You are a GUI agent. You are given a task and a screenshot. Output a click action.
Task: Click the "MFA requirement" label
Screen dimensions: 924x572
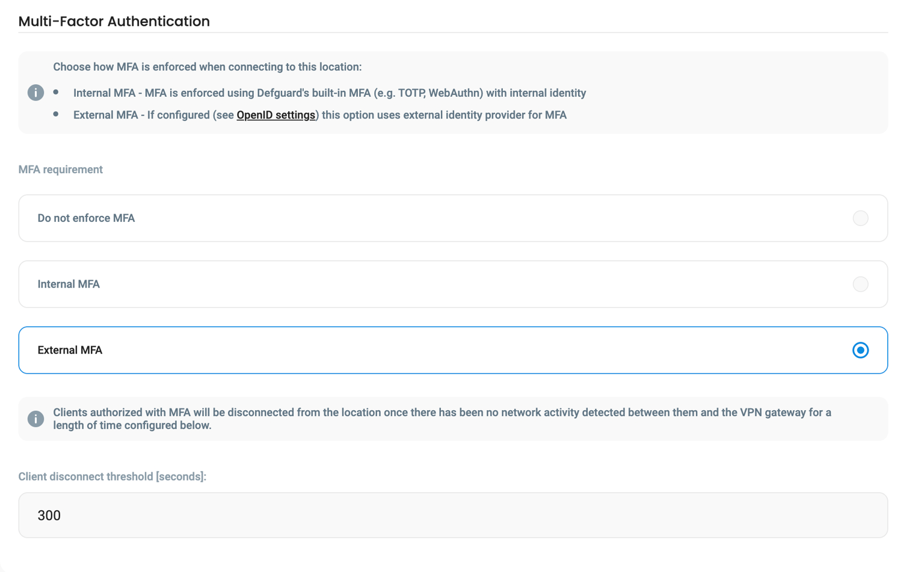click(x=60, y=169)
